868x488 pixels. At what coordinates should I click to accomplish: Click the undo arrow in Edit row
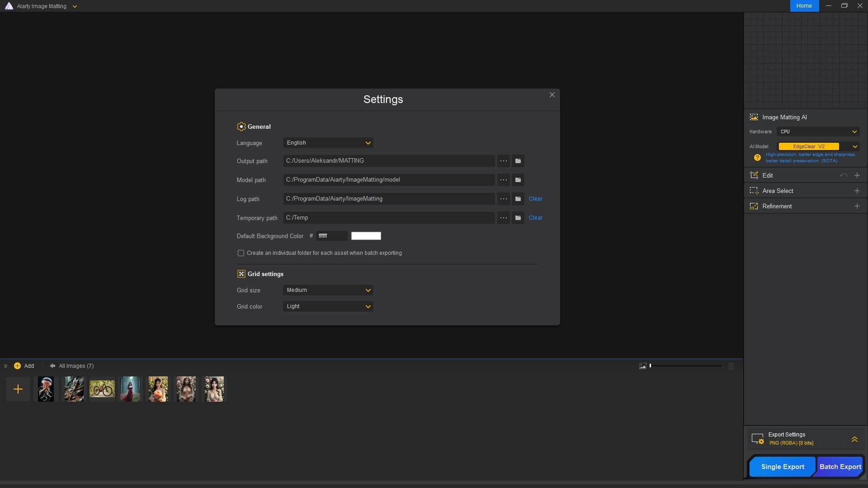pos(843,175)
